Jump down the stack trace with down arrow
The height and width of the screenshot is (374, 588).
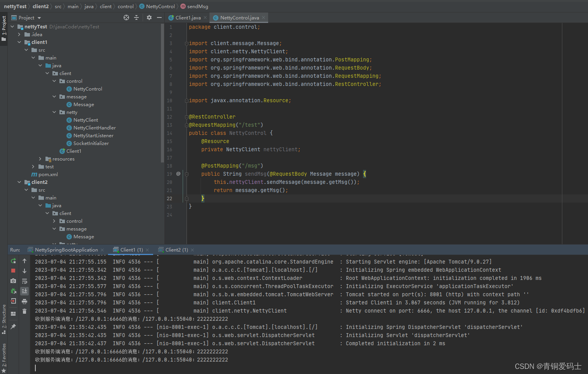click(x=24, y=271)
